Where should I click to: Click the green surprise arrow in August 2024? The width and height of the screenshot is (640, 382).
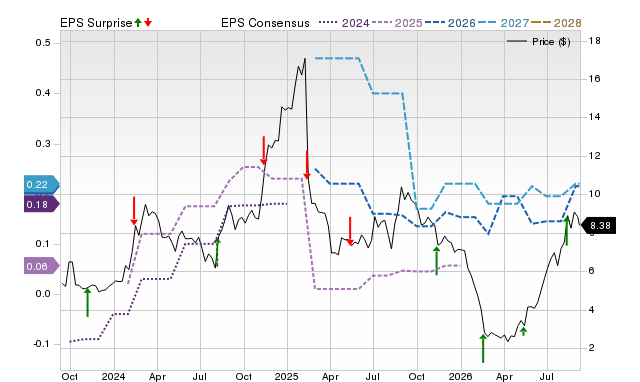pyautogui.click(x=218, y=253)
